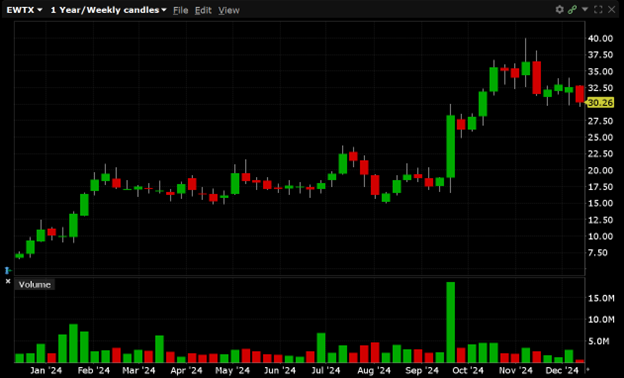Expand the title bar down-arrow menu
The image size is (624, 378).
tap(585, 9)
